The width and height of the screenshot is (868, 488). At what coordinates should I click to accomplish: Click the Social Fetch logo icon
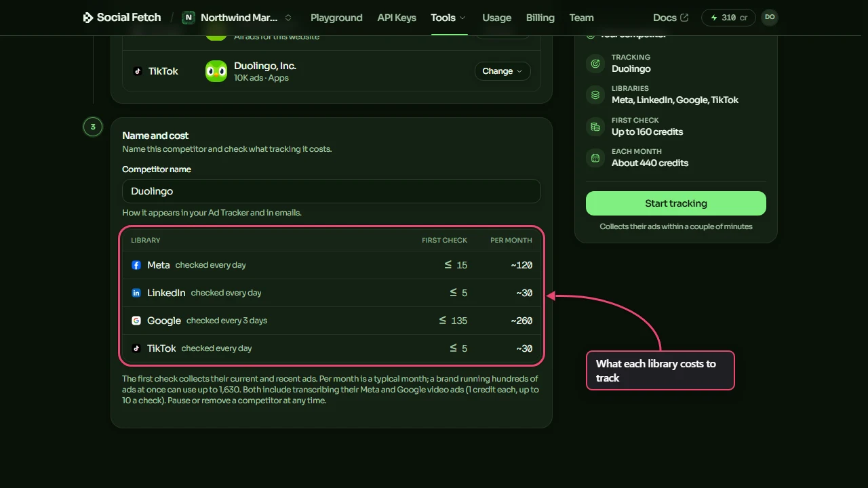tap(88, 18)
